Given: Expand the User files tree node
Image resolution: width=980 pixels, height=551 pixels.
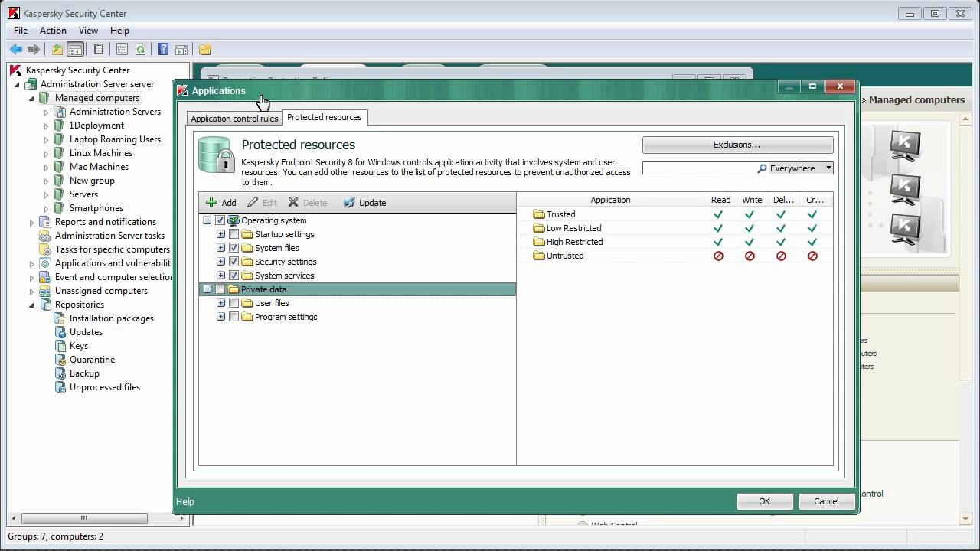Looking at the screenshot, I should coord(220,303).
